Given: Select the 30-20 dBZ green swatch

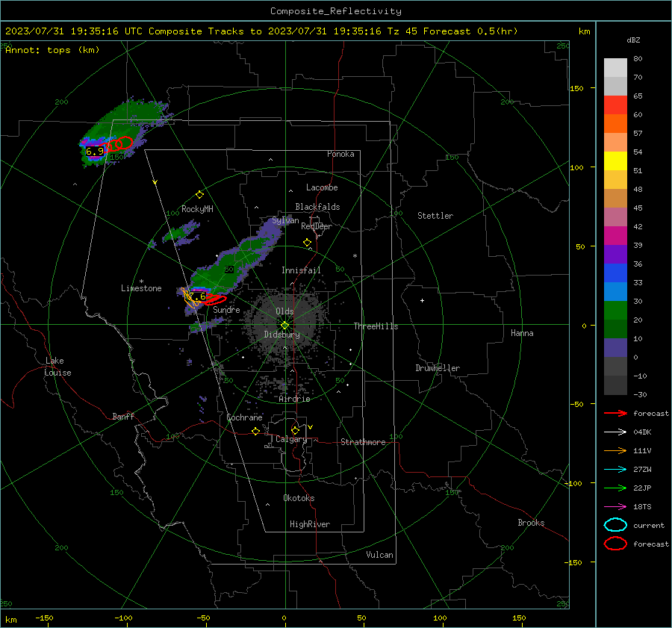Looking at the screenshot, I should (x=615, y=311).
